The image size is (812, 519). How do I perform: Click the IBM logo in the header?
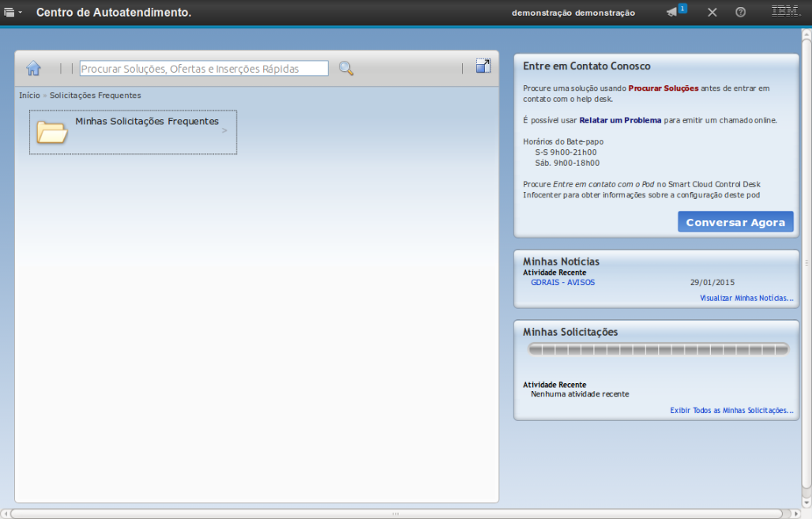(785, 11)
